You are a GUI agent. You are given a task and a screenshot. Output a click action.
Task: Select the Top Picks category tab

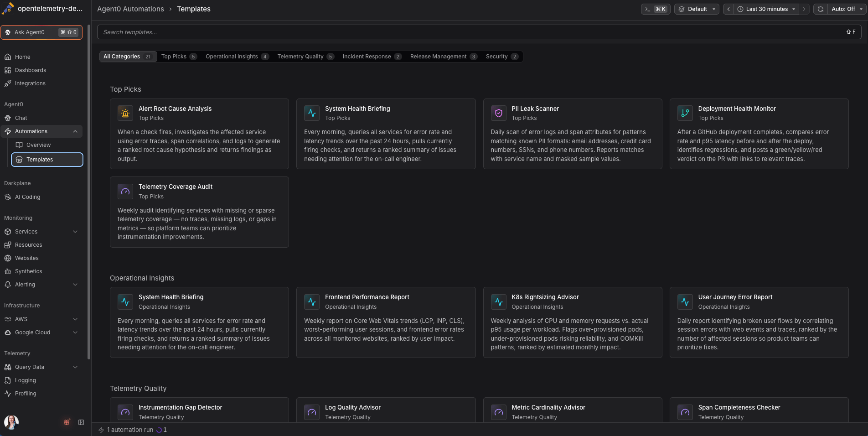(179, 57)
